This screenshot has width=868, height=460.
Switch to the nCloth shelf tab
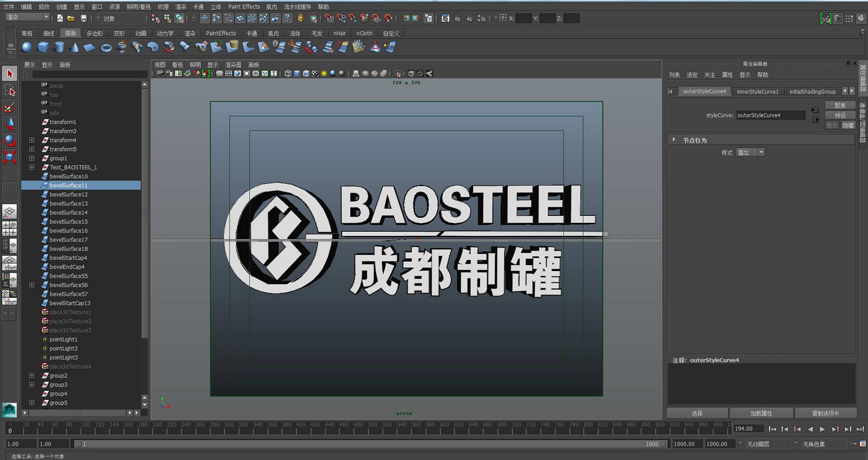tap(364, 33)
